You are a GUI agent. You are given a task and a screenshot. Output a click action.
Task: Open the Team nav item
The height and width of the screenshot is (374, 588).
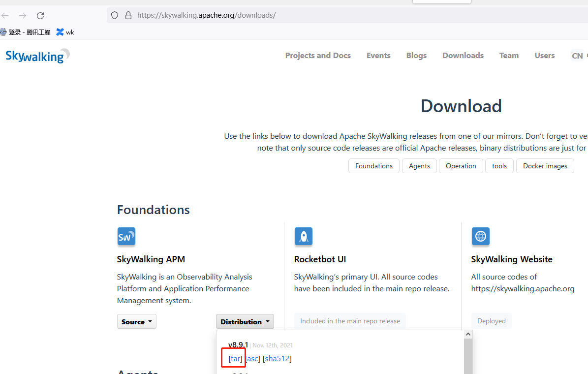509,56
